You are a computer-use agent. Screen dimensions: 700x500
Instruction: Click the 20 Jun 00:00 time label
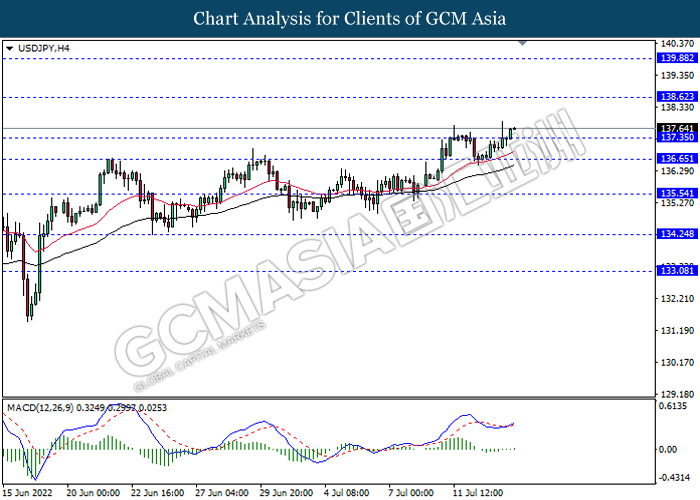tap(93, 493)
